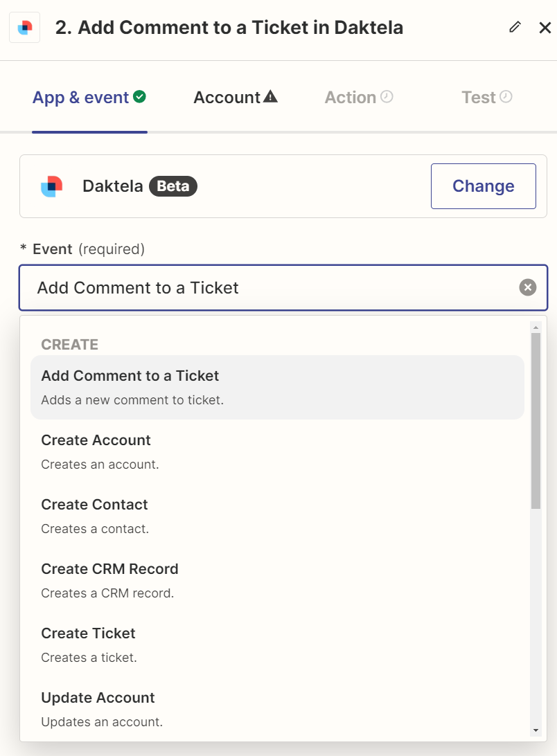Pick Create CRM Record event
This screenshot has height=756, width=557.
pos(109,569)
